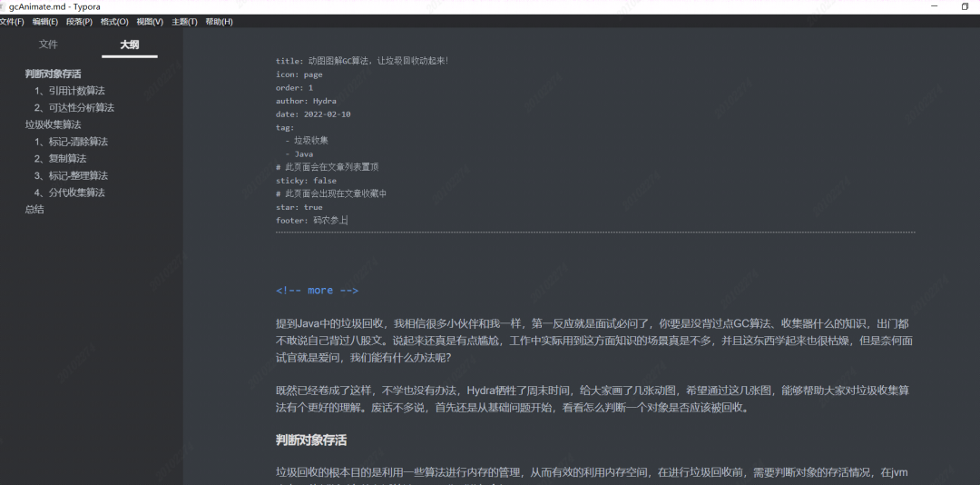Open the 主题(T) menu
980x485 pixels.
(184, 22)
